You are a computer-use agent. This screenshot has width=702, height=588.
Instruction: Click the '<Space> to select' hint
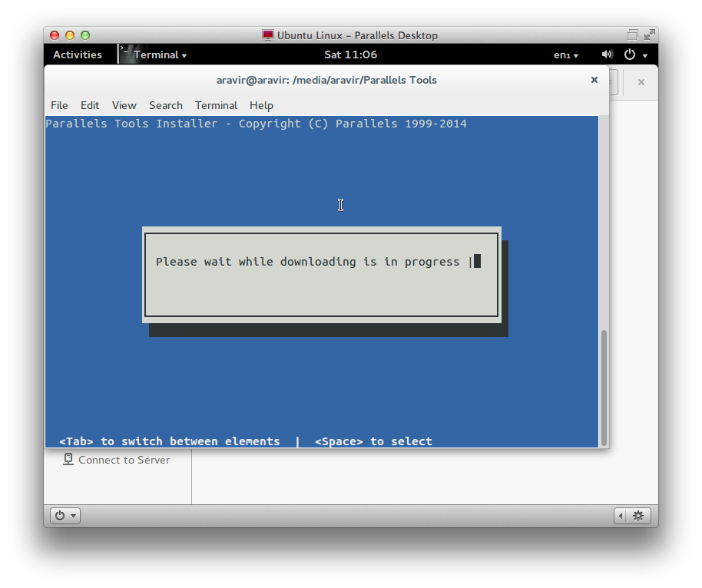373,441
